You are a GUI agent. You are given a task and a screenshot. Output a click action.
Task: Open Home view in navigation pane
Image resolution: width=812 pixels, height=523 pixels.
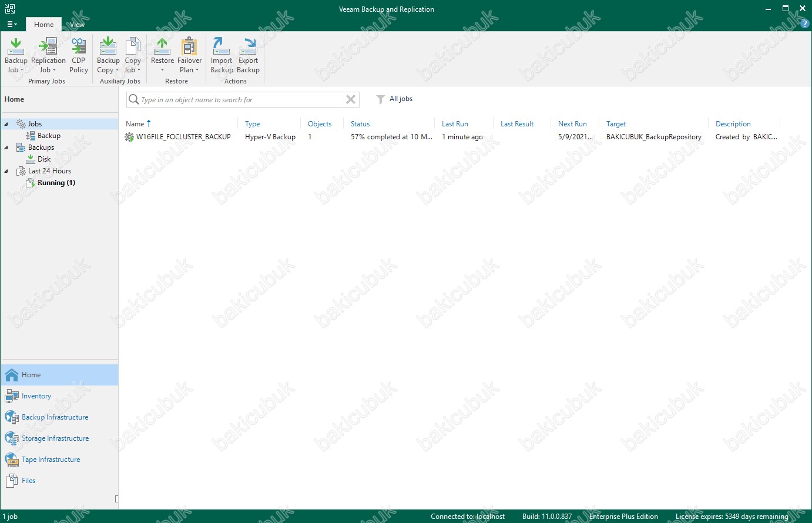coord(59,375)
